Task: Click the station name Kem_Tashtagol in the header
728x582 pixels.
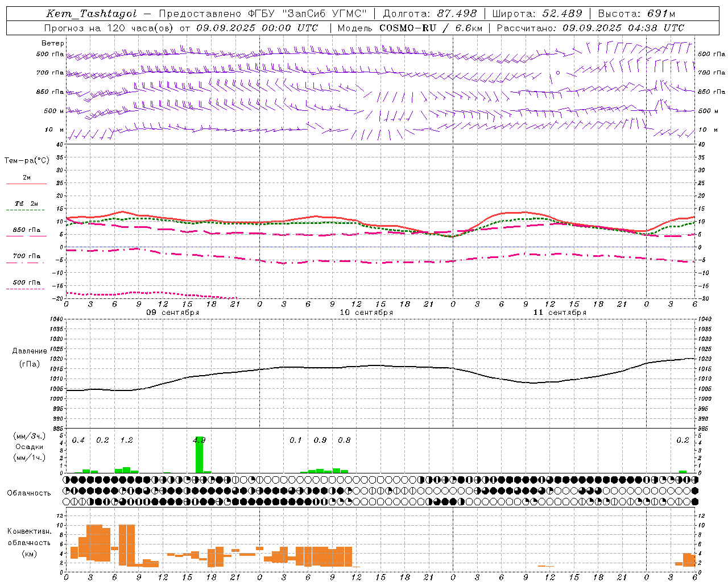Action: (92, 14)
